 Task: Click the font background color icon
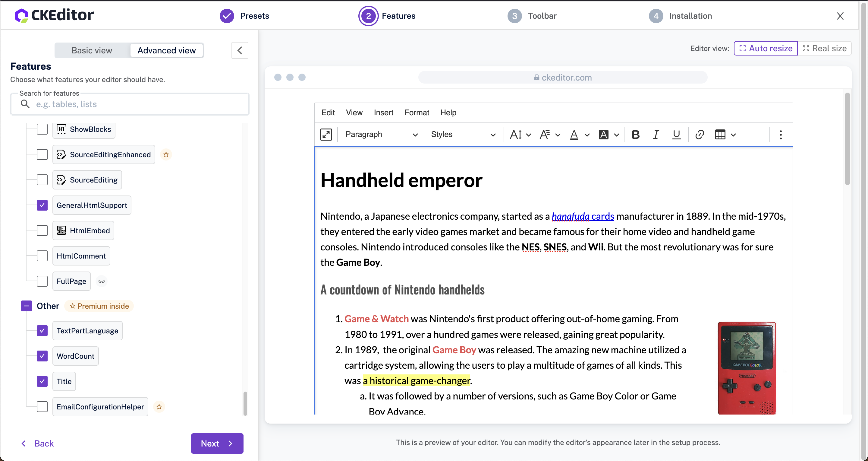[x=603, y=135]
